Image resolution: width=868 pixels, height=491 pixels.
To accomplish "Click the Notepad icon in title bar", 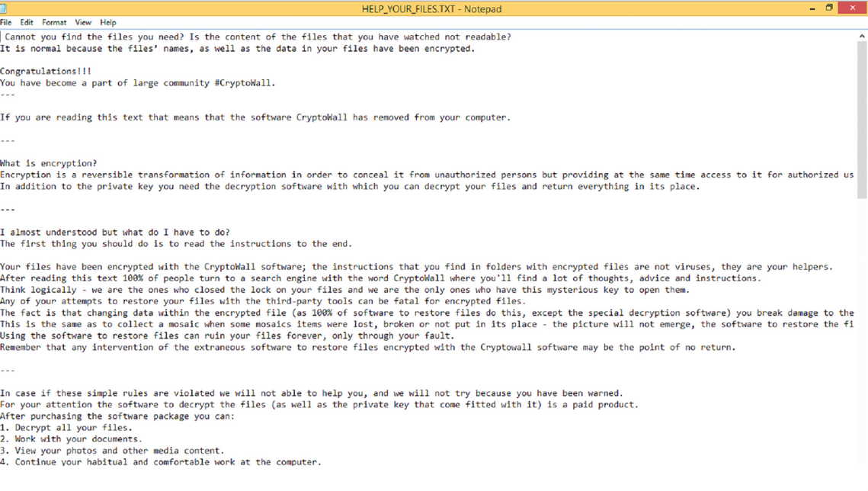I will pyautogui.click(x=4, y=8).
